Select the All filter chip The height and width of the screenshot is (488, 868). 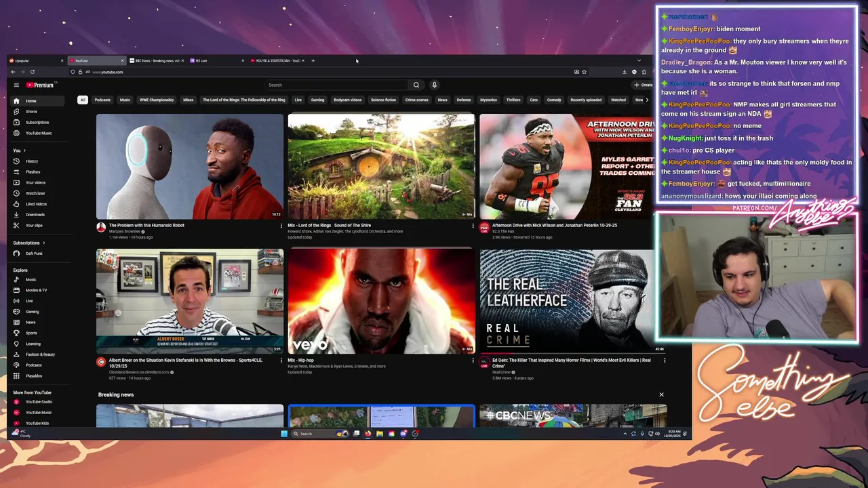point(83,100)
